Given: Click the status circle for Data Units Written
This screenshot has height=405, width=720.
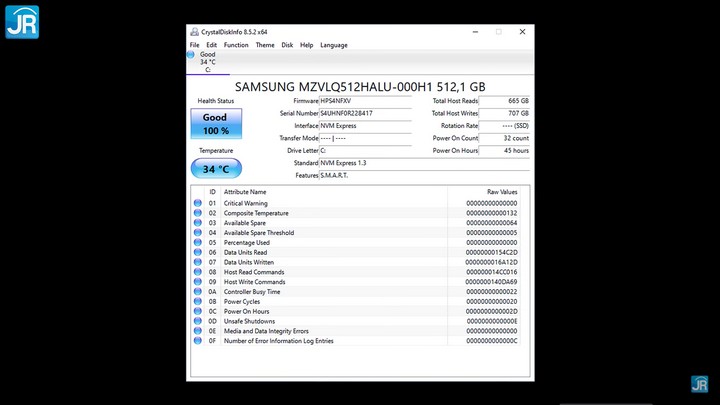Looking at the screenshot, I should (x=198, y=262).
